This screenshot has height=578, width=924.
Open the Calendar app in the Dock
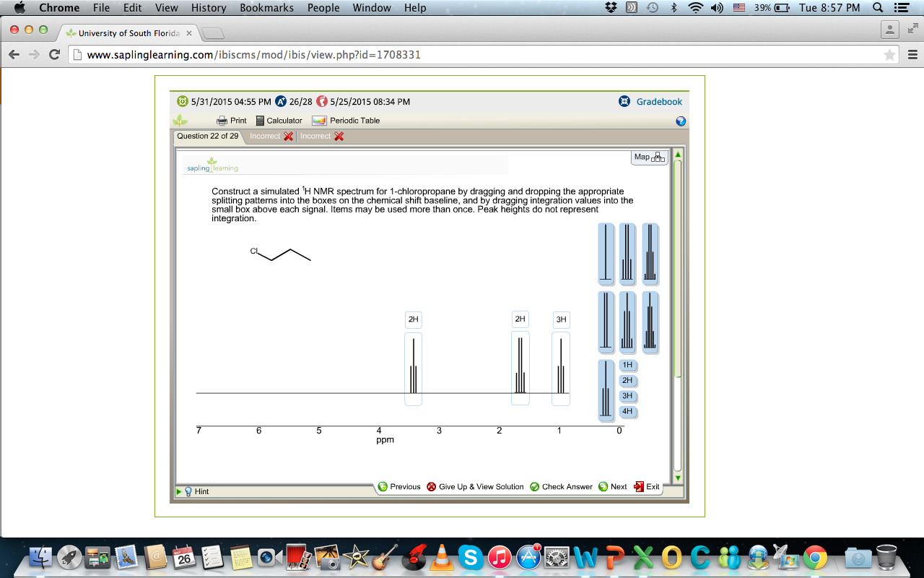point(185,557)
